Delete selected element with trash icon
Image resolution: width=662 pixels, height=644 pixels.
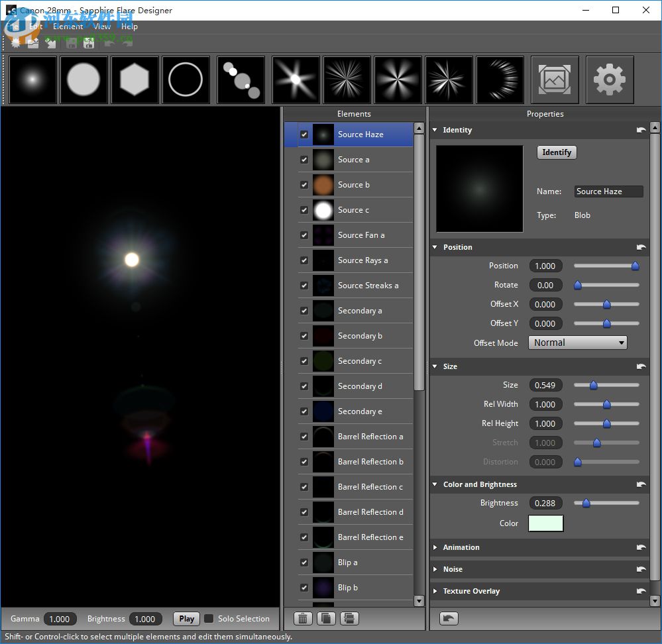pyautogui.click(x=303, y=618)
